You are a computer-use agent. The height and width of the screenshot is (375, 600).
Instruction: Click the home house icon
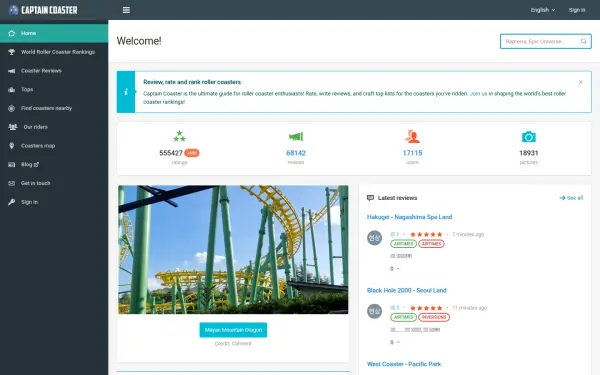click(11, 33)
